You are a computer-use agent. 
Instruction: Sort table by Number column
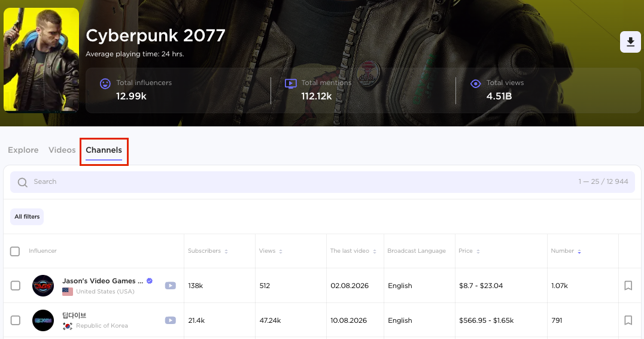pos(579,251)
